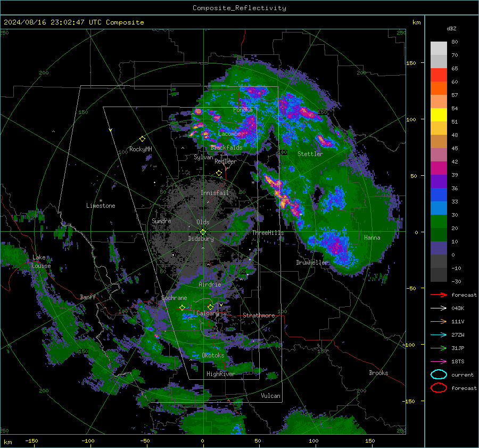Viewport: 479px width, 448px height.
Task: Click the RockyMH label
Action: point(141,149)
